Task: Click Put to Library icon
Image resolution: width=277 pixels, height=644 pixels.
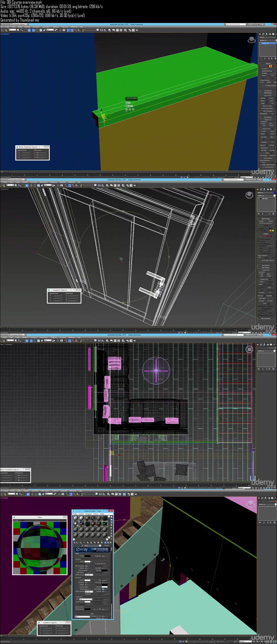Action: tap(95, 542)
